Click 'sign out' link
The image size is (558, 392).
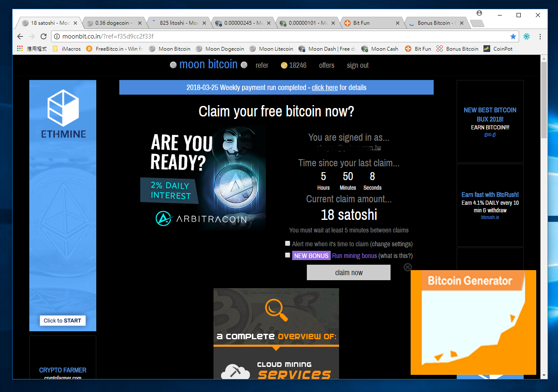(357, 65)
